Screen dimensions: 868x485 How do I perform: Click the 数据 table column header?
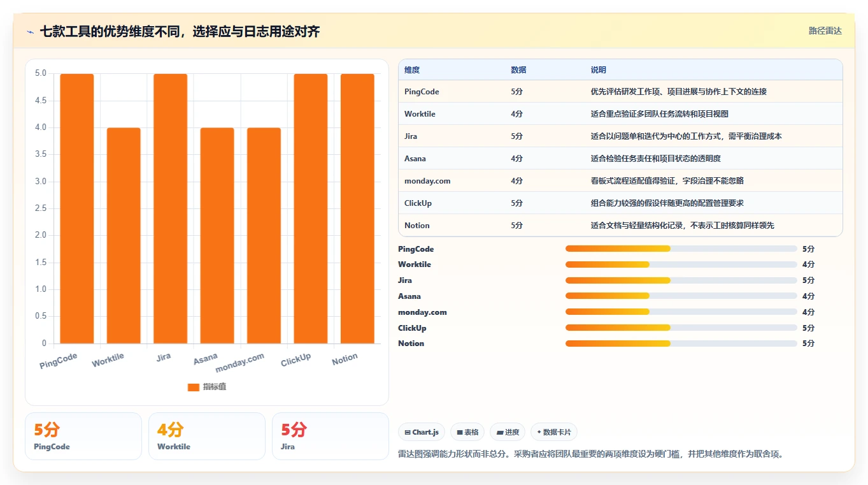pyautogui.click(x=518, y=70)
